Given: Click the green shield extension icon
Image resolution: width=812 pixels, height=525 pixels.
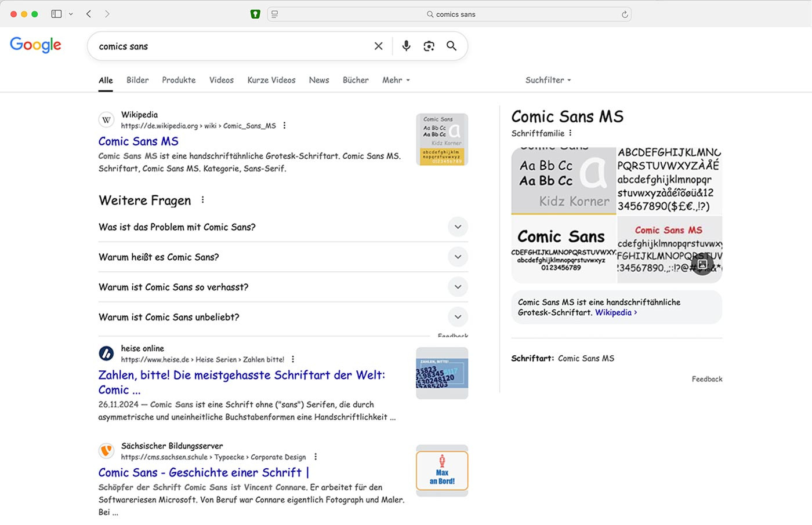Looking at the screenshot, I should click(x=255, y=14).
